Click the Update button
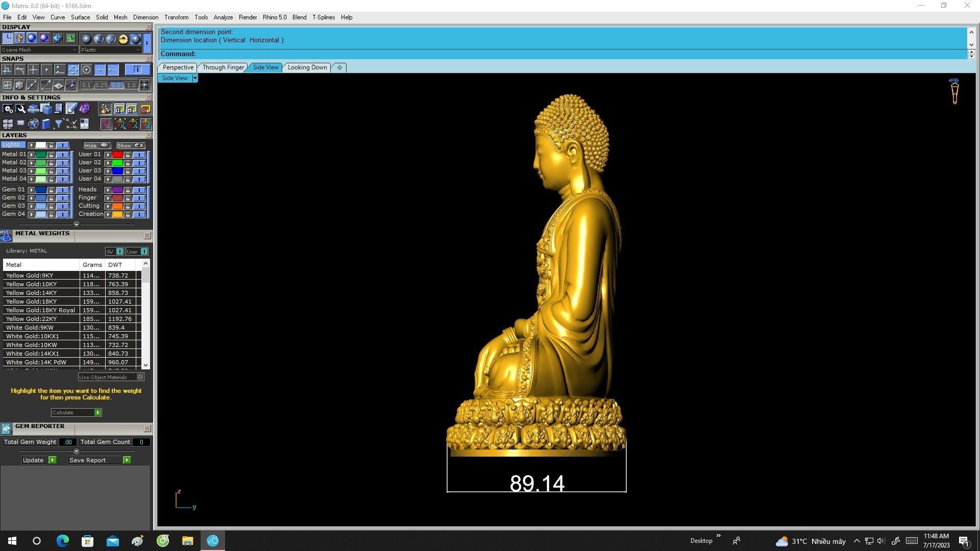This screenshot has height=551, width=980. [x=39, y=460]
